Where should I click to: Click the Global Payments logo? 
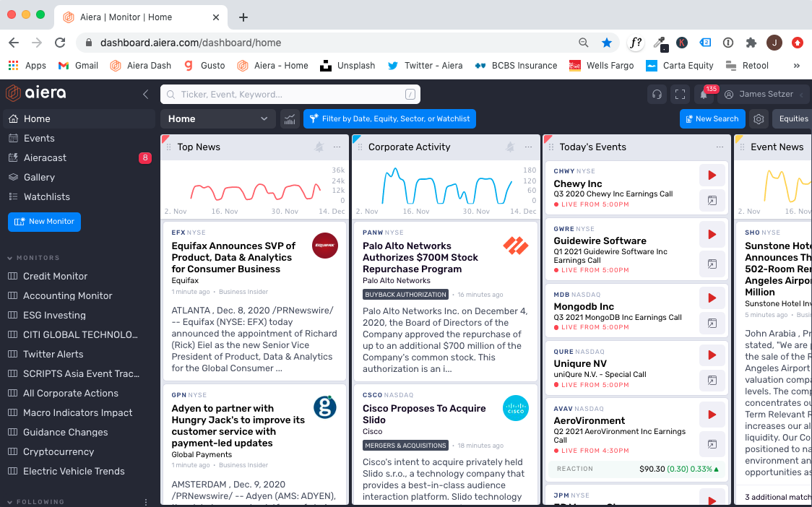tap(324, 408)
